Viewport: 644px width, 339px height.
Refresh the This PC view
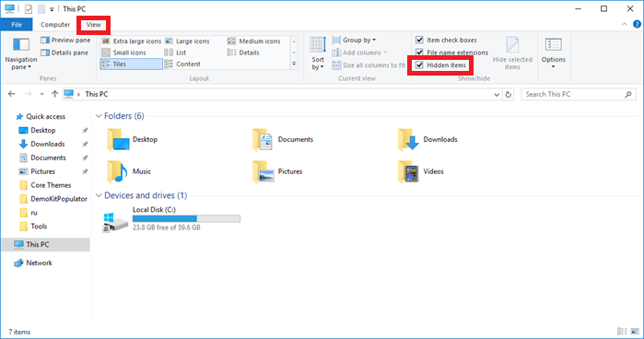tap(508, 95)
